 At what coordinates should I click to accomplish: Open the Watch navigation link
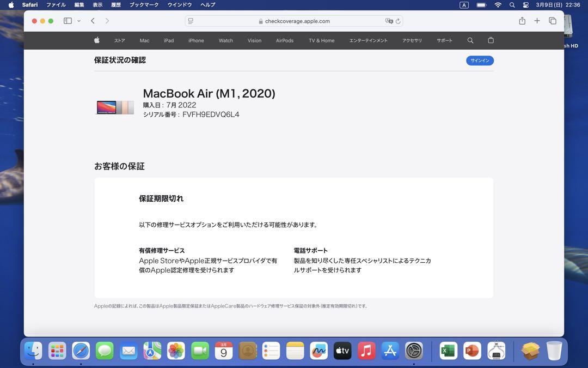[x=226, y=40]
